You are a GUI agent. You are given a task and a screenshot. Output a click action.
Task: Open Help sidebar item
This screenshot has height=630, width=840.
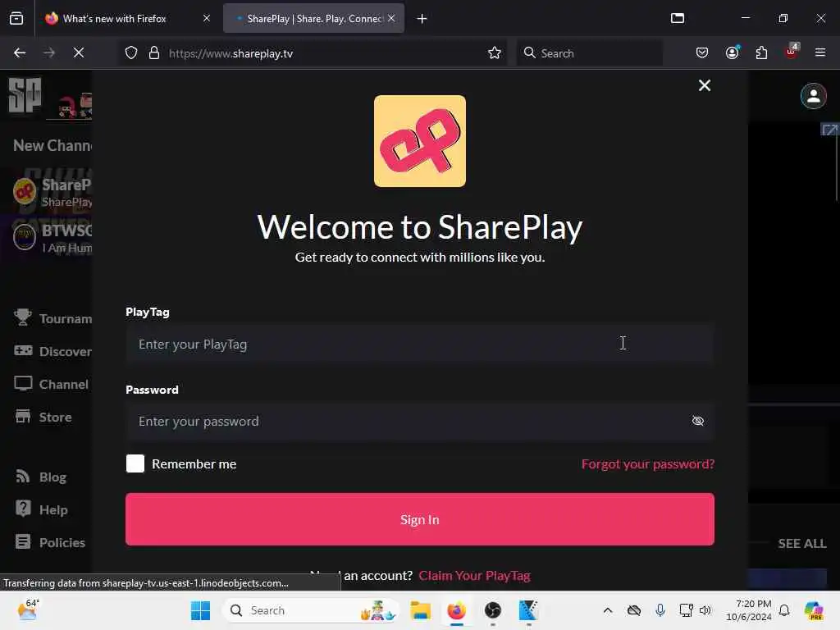click(41, 509)
